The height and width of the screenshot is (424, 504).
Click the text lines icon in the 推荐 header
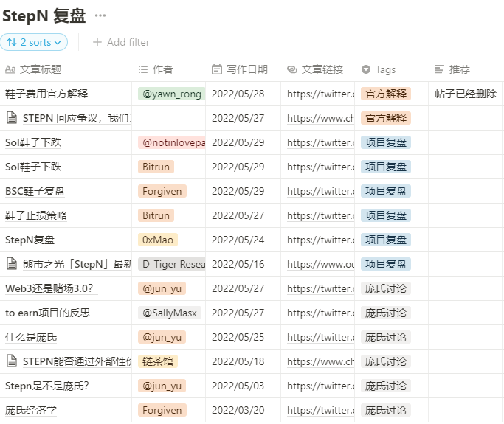tap(439, 69)
